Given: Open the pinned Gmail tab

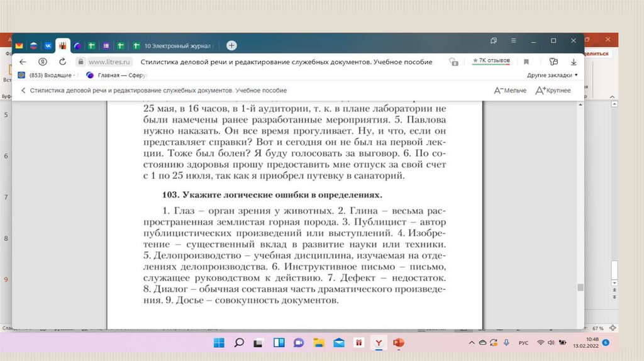Looking at the screenshot, I should pyautogui.click(x=19, y=46).
